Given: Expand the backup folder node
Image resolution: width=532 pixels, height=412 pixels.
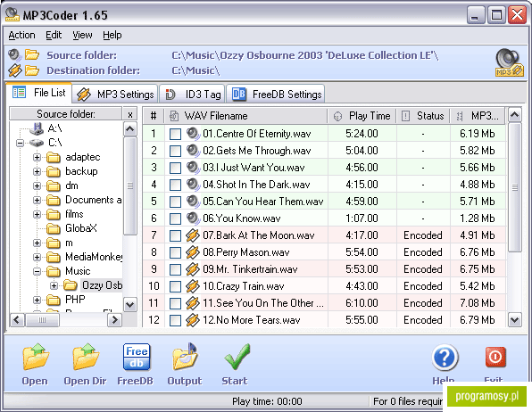Looking at the screenshot, I should click(x=37, y=171).
